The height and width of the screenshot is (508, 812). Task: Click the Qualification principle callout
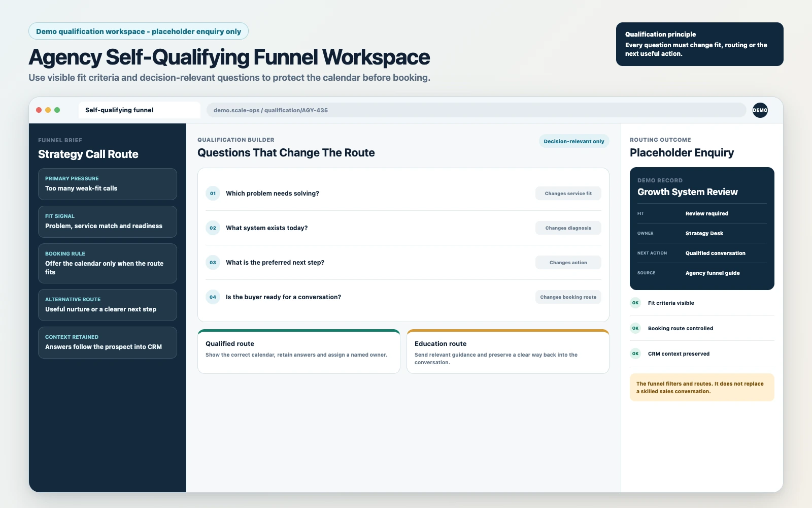(x=700, y=44)
